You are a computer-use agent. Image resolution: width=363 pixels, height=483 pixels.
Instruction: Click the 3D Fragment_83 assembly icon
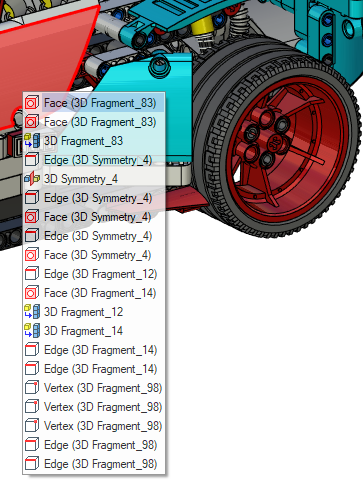pyautogui.click(x=32, y=141)
